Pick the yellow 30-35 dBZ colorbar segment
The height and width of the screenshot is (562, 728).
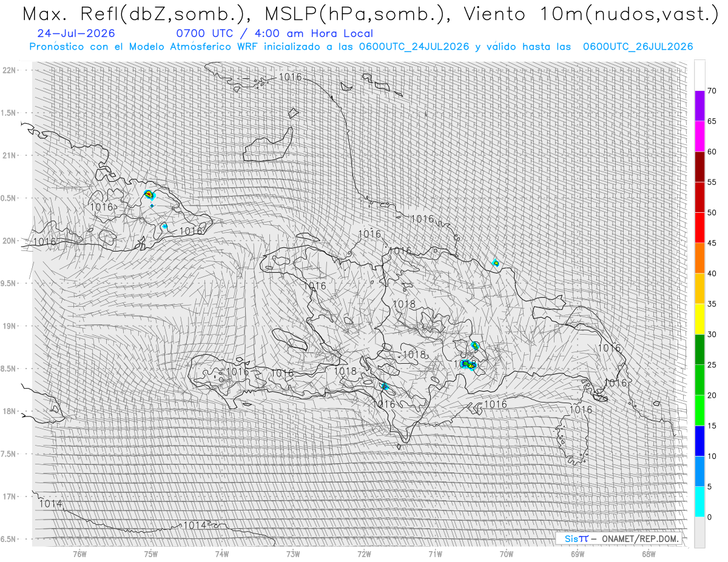coord(699,319)
